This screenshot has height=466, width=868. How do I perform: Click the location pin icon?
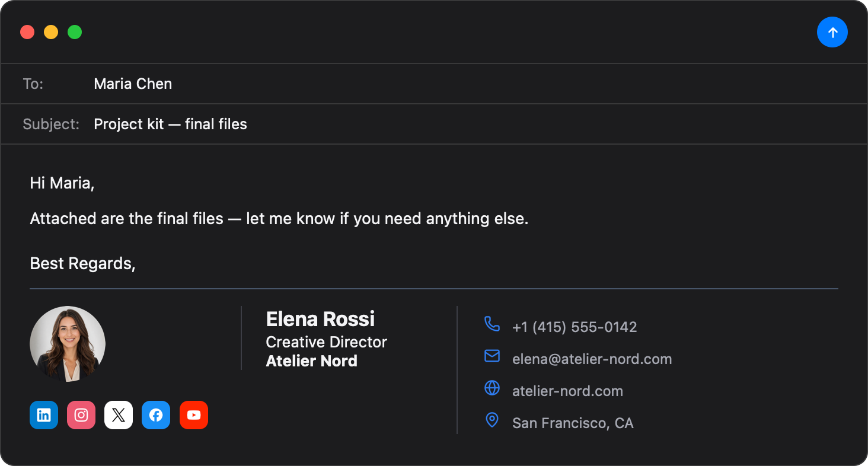click(x=492, y=420)
